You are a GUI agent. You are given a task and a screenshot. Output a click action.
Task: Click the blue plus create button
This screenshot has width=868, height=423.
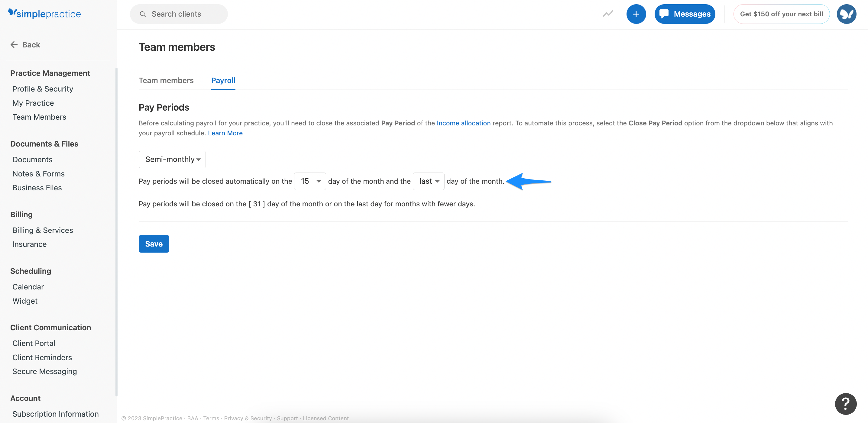636,14
